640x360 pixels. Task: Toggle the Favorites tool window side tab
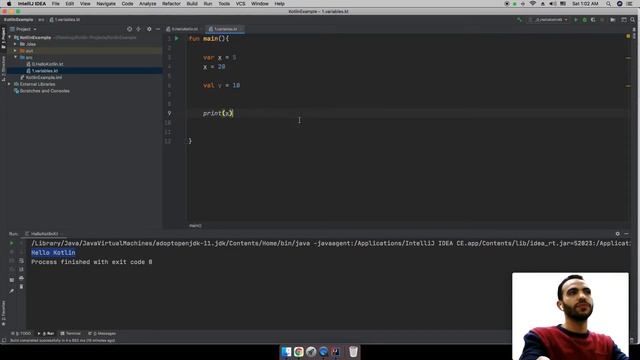[3, 313]
